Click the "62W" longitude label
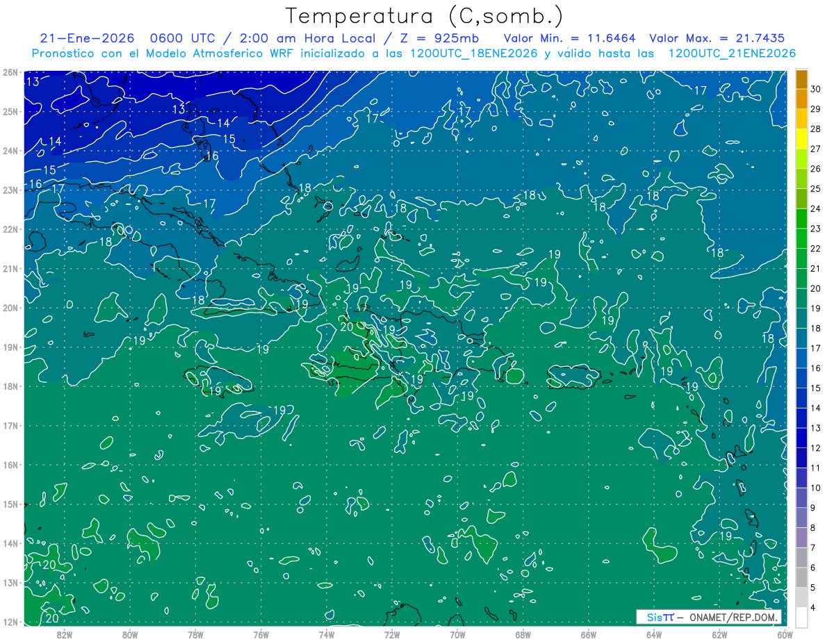The height and width of the screenshot is (644, 834). [719, 635]
